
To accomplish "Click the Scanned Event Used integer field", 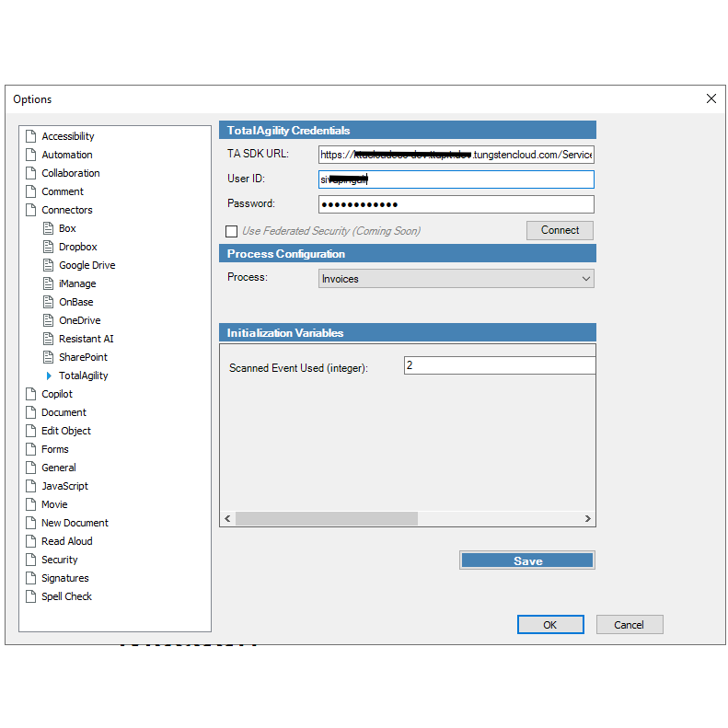I will [498, 366].
